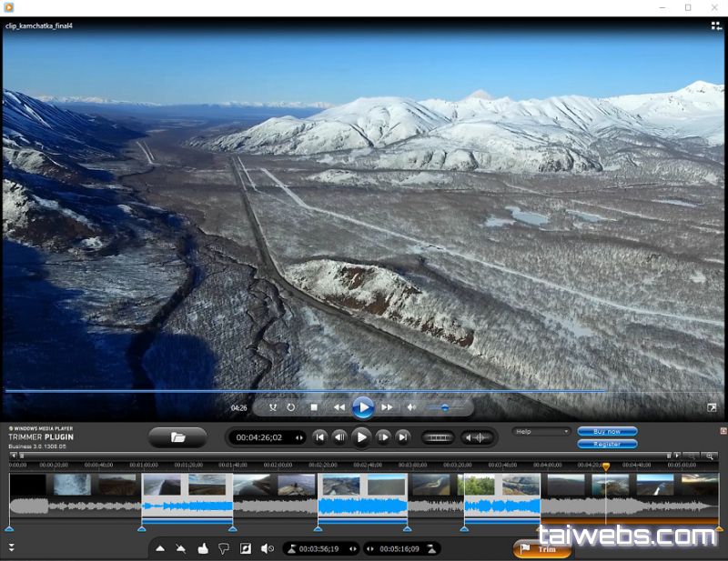Click the thumbs-down cut fragment icon
Viewport: 728px width, 561px height.
[224, 548]
